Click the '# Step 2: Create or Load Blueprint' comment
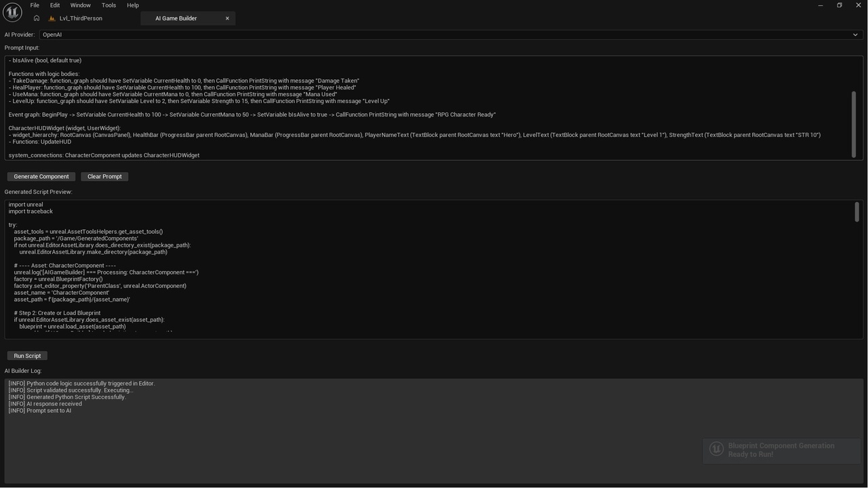 [x=57, y=313]
